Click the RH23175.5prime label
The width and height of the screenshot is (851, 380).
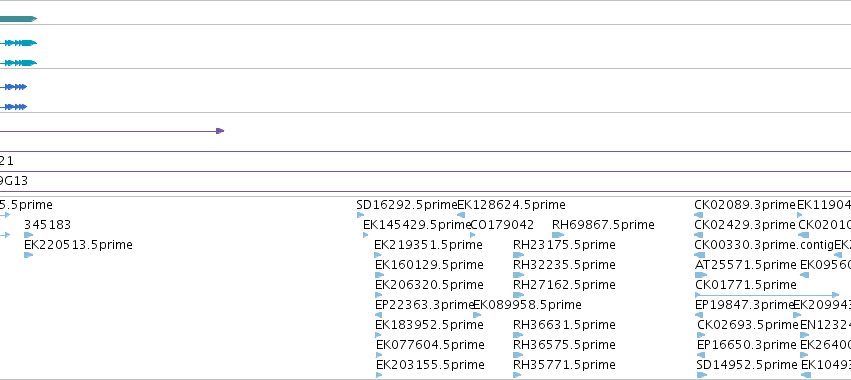pyautogui.click(x=564, y=245)
